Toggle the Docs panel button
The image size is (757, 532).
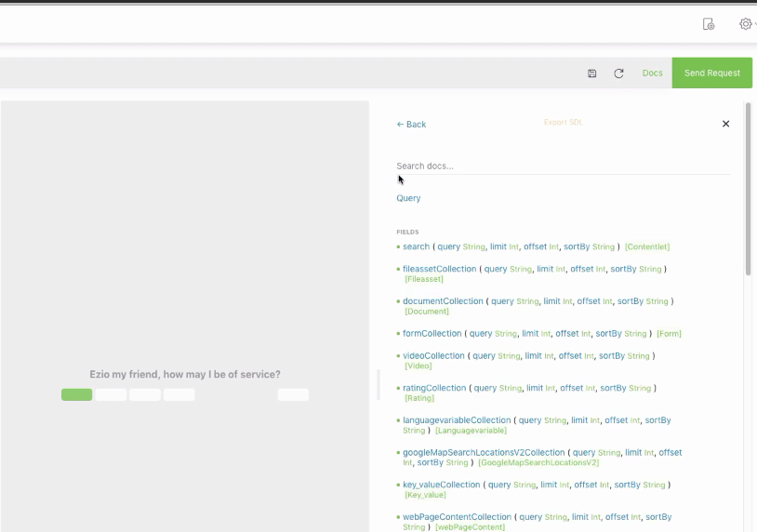coord(653,73)
